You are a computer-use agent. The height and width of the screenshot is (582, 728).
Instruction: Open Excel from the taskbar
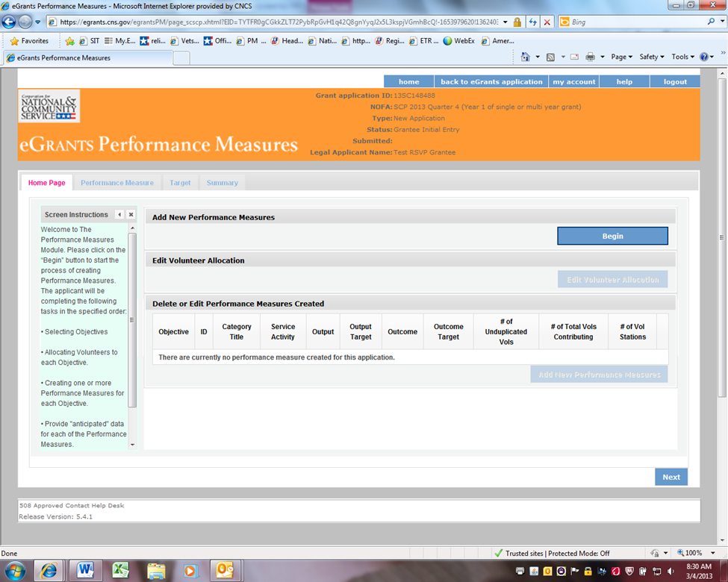121,571
